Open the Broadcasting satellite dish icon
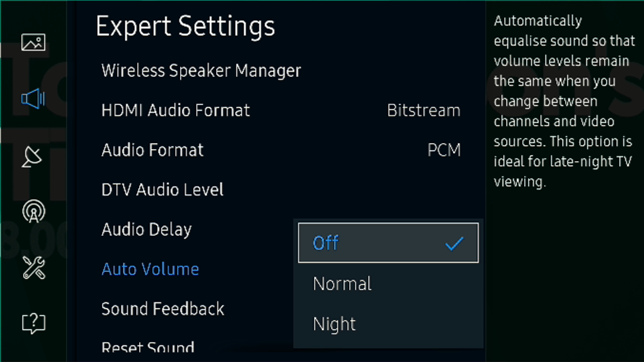 [x=32, y=156]
